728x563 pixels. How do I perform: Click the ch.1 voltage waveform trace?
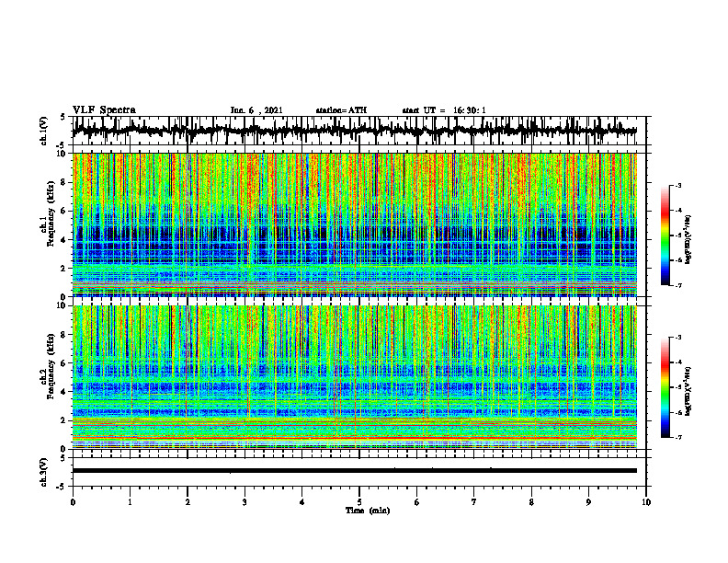click(x=354, y=131)
